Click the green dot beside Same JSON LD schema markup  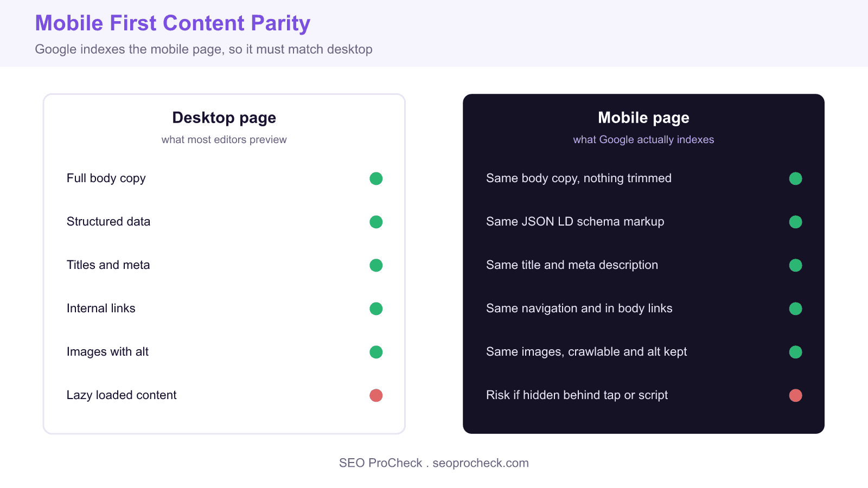point(795,222)
